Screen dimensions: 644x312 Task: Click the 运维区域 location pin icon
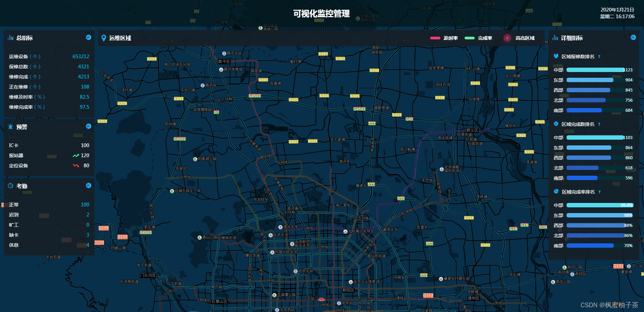pos(104,38)
